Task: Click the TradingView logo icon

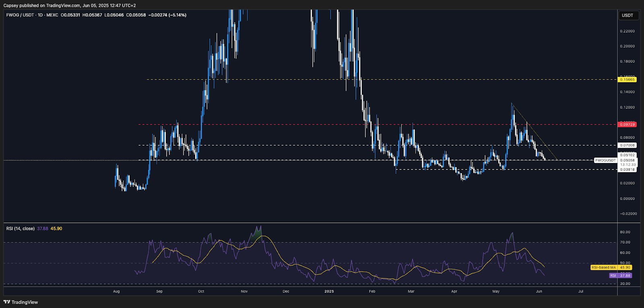Action: [7, 302]
